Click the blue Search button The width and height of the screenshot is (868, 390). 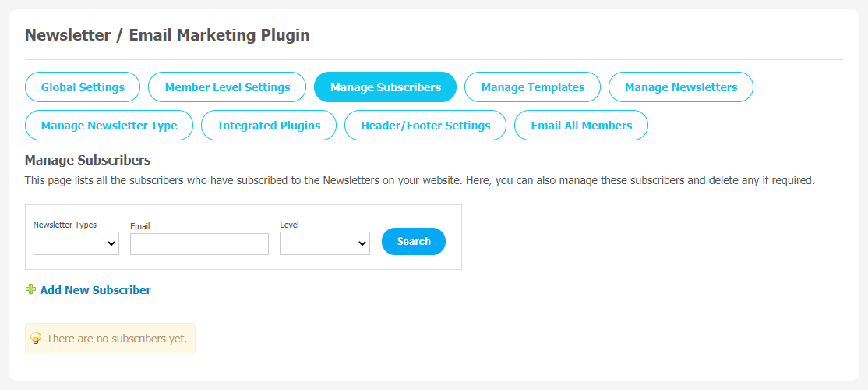(x=414, y=242)
